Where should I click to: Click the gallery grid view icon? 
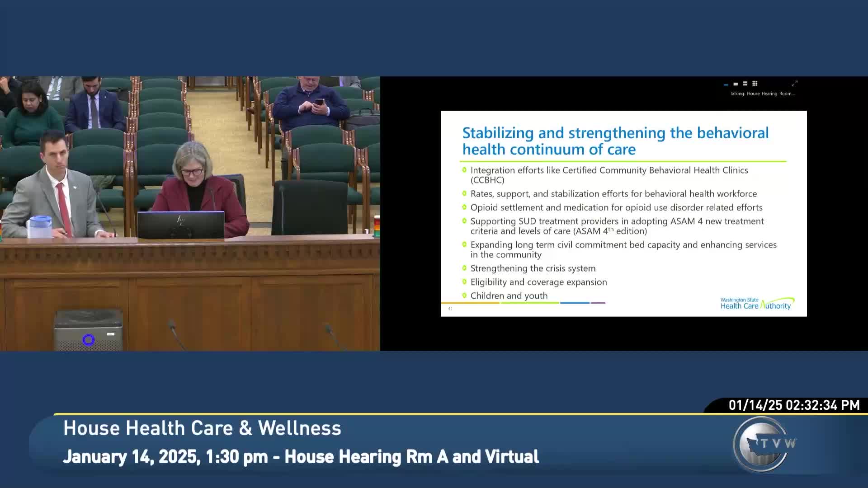(x=755, y=84)
